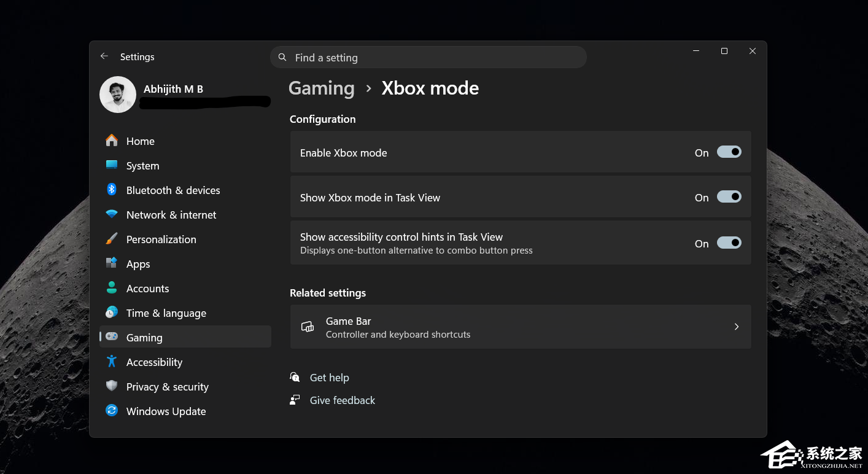Viewport: 868px width, 474px height.
Task: Click the Network wifi icon
Action: coord(112,214)
